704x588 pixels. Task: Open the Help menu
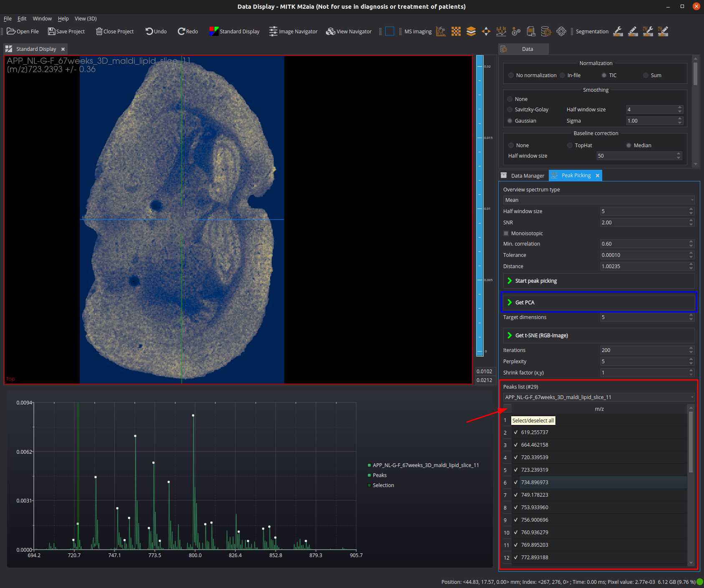point(63,19)
